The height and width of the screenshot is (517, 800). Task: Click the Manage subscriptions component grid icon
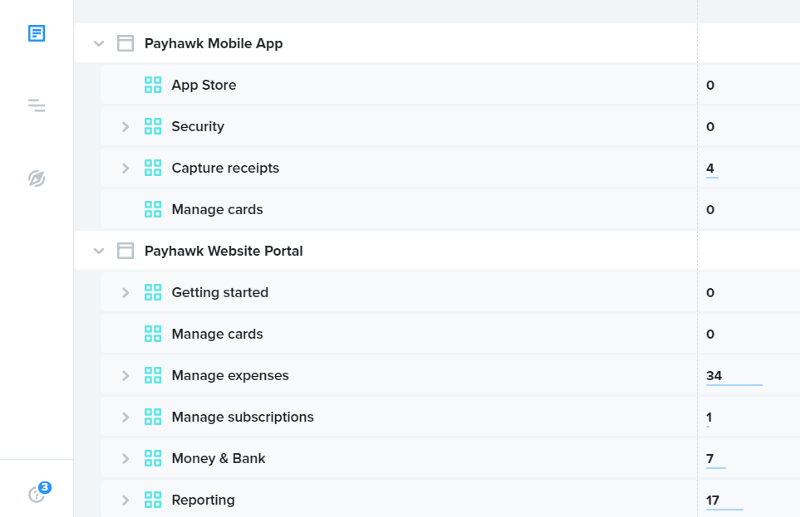pos(153,417)
